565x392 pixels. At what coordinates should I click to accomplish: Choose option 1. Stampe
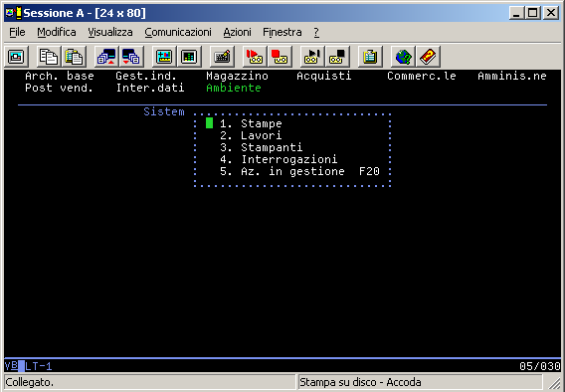pos(251,123)
